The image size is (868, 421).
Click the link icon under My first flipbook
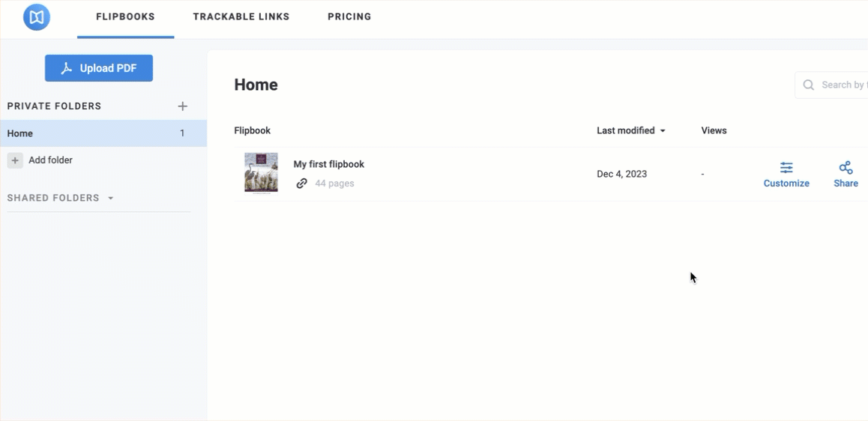point(301,184)
